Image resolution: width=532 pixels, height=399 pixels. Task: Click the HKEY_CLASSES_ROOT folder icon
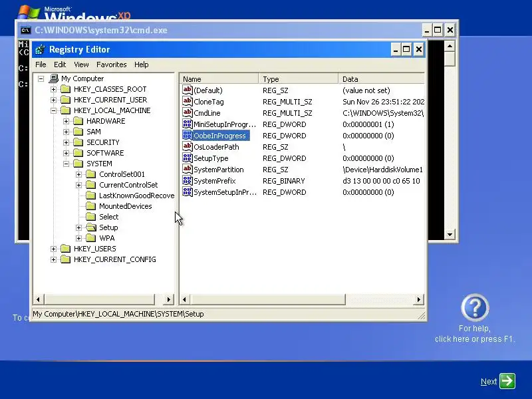[65, 89]
